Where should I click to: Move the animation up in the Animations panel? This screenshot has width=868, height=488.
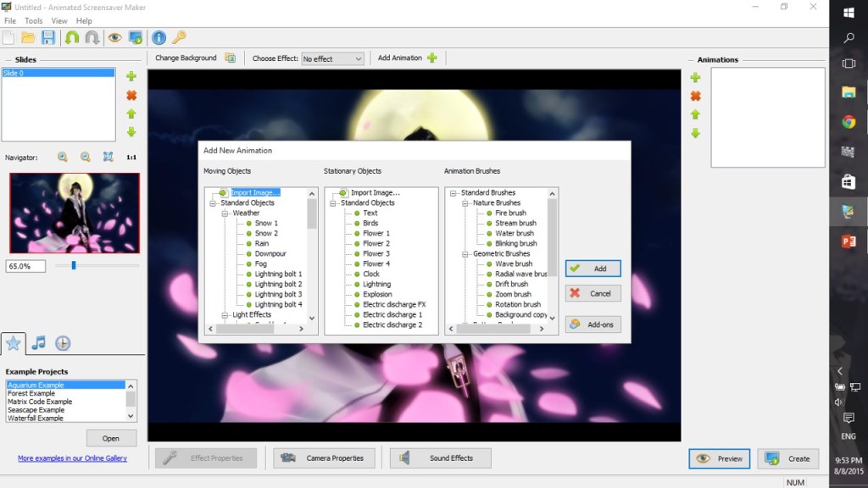click(695, 114)
